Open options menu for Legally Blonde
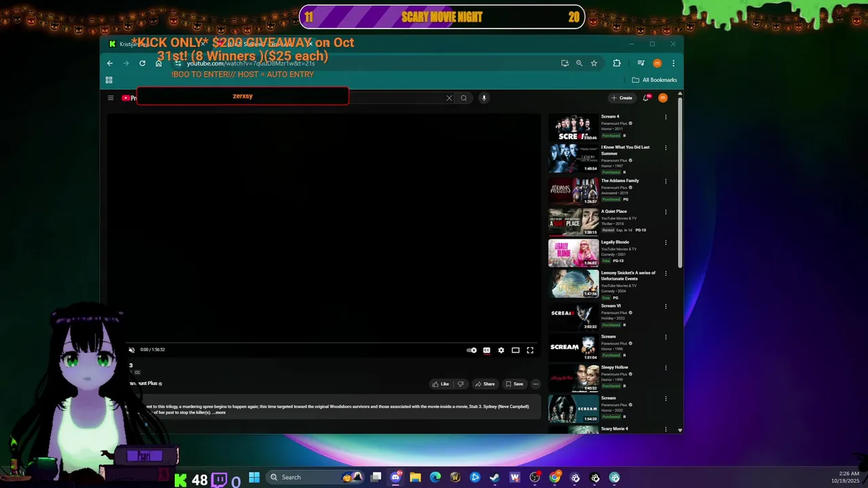This screenshot has height=488, width=868. coord(666,243)
